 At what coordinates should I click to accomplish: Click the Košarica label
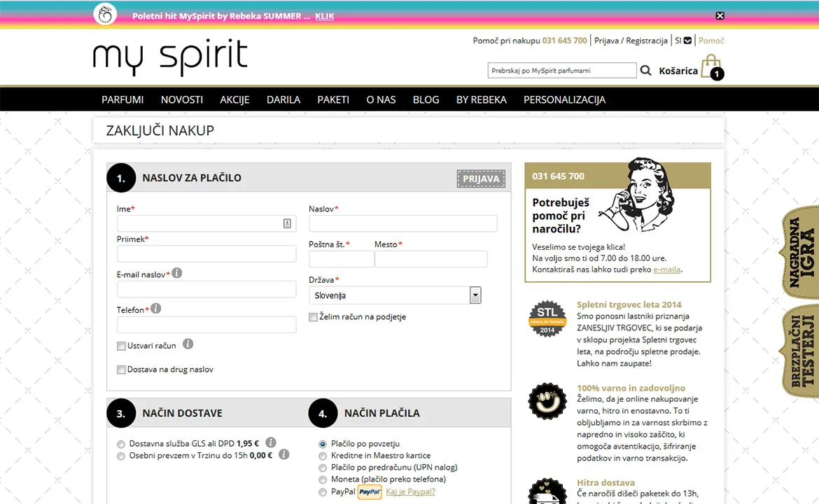tap(678, 71)
